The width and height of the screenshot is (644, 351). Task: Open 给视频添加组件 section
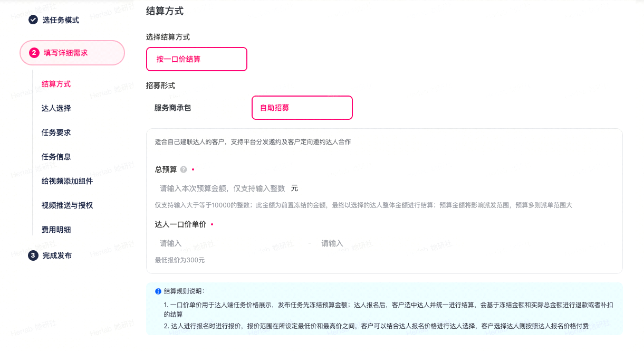click(67, 181)
